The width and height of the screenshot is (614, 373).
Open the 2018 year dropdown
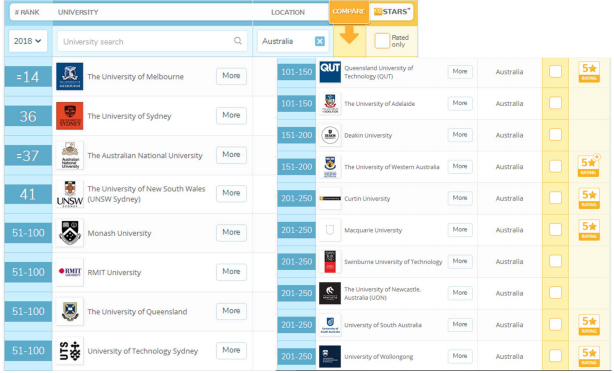[28, 41]
